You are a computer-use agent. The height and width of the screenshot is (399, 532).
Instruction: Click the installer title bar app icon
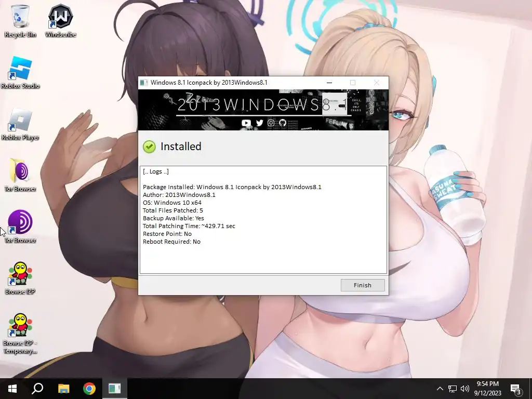144,83
